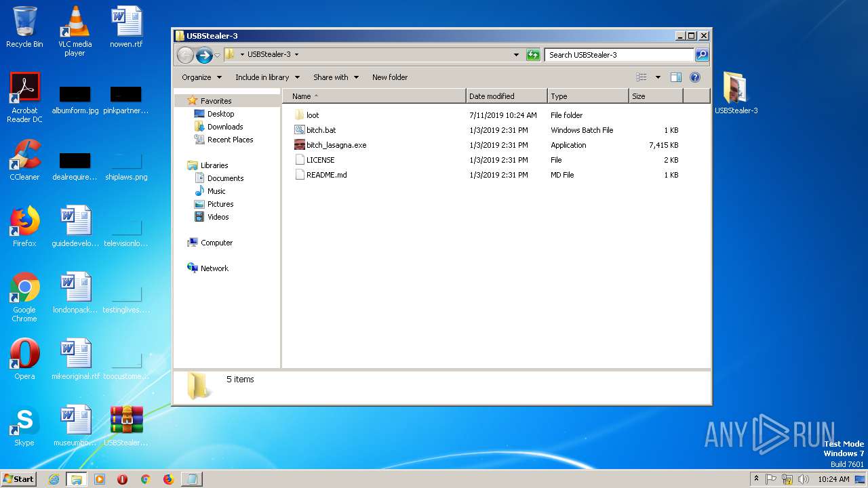The width and height of the screenshot is (868, 488).
Task: Click the Start button
Action: [x=19, y=479]
